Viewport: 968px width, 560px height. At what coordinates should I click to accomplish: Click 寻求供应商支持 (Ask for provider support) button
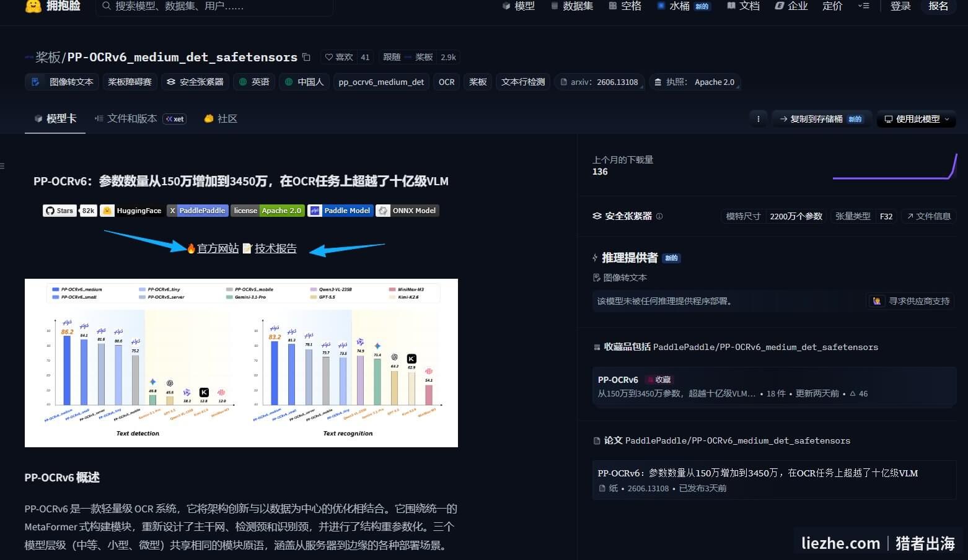pos(912,301)
